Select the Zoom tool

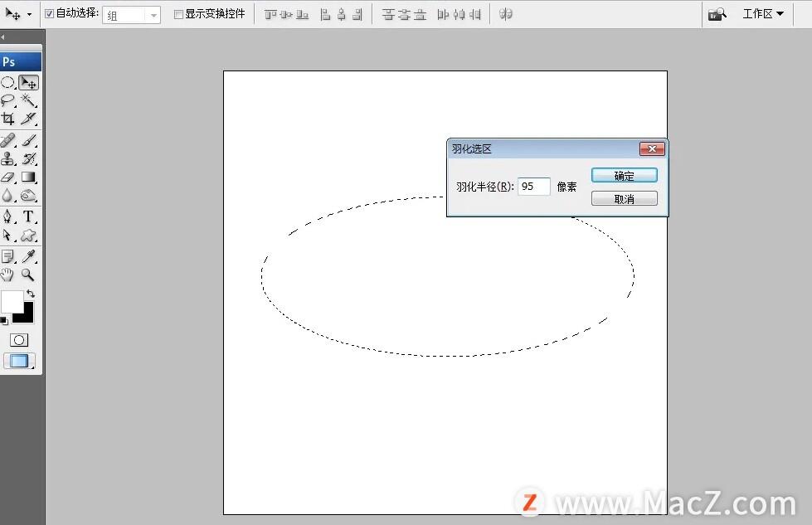tap(28, 275)
